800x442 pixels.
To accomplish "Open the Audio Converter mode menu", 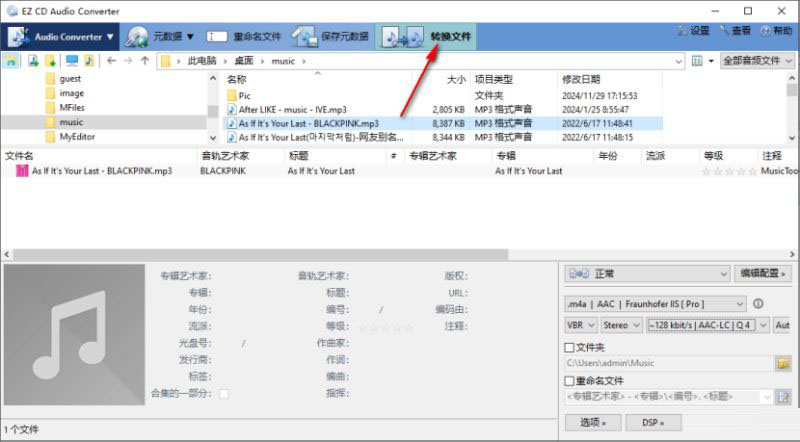I will (x=61, y=37).
